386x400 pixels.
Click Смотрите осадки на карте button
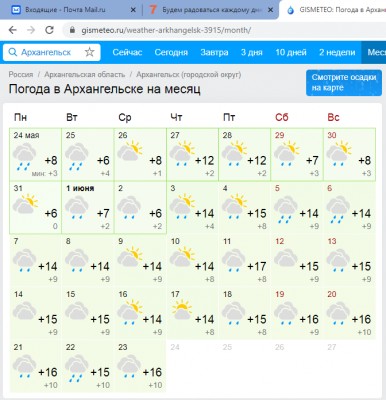coord(344,83)
